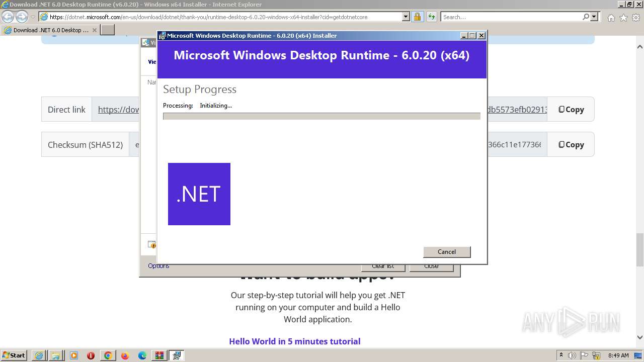This screenshot has height=362, width=644.
Task: Launch Microsoft Edge from the taskbar
Action: (x=142, y=355)
